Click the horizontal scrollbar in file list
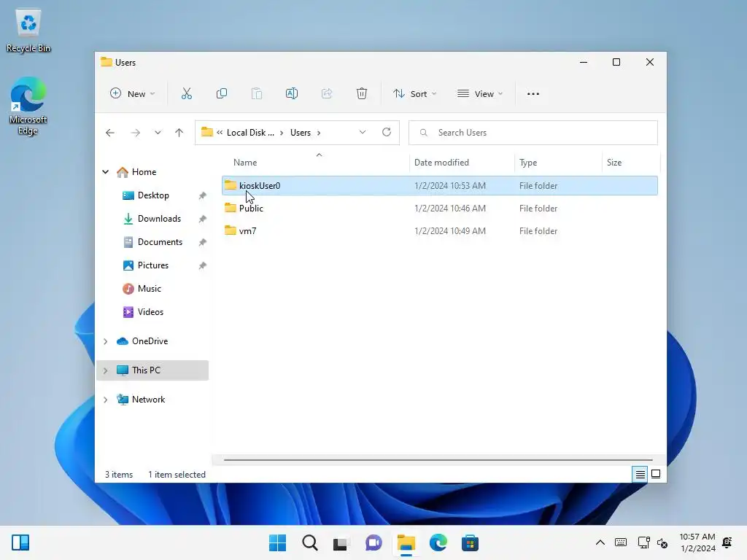Image resolution: width=747 pixels, height=560 pixels. coord(438,460)
